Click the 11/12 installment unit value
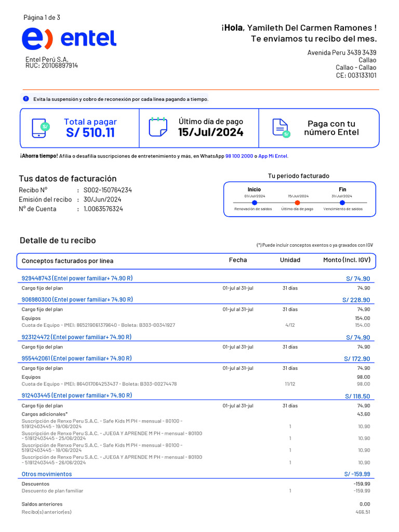Viewport: 399px width, 532px height. 290,384
